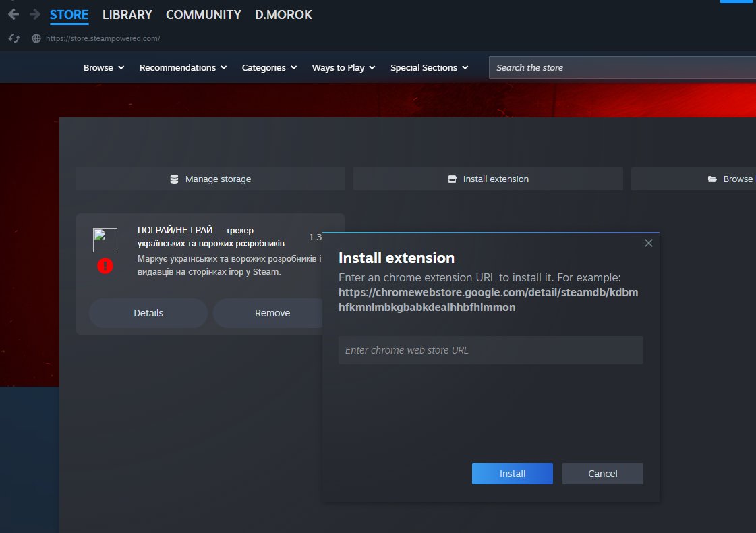Screen dimensions: 756x533
Task: Close the Install extension dialog with X
Action: click(x=649, y=243)
